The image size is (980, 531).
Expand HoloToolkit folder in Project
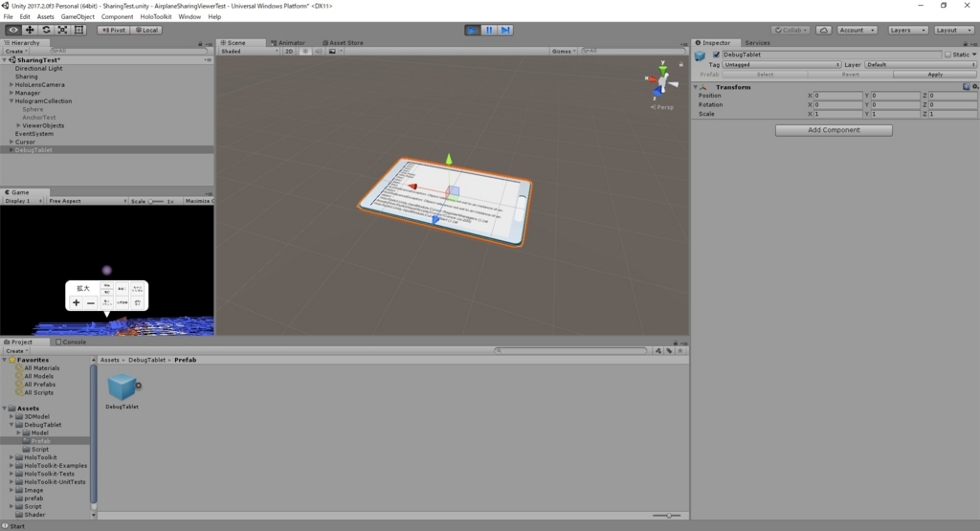click(x=11, y=457)
